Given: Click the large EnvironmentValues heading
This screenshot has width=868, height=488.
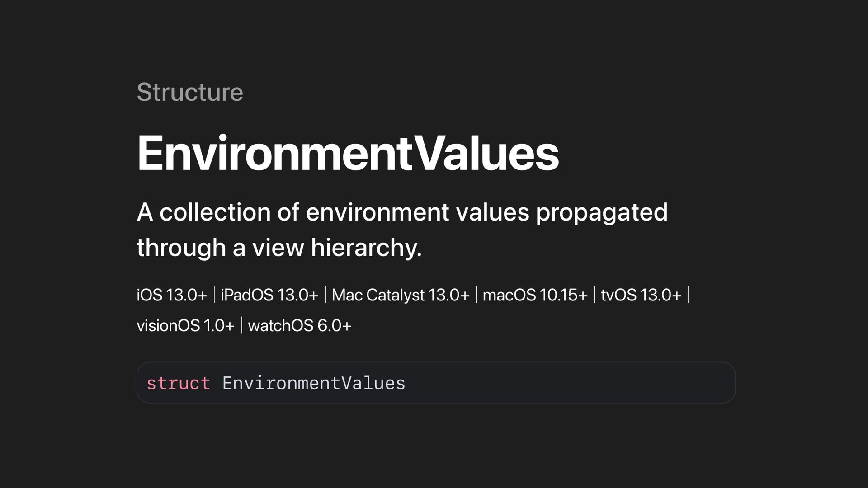Looking at the screenshot, I should point(348,153).
